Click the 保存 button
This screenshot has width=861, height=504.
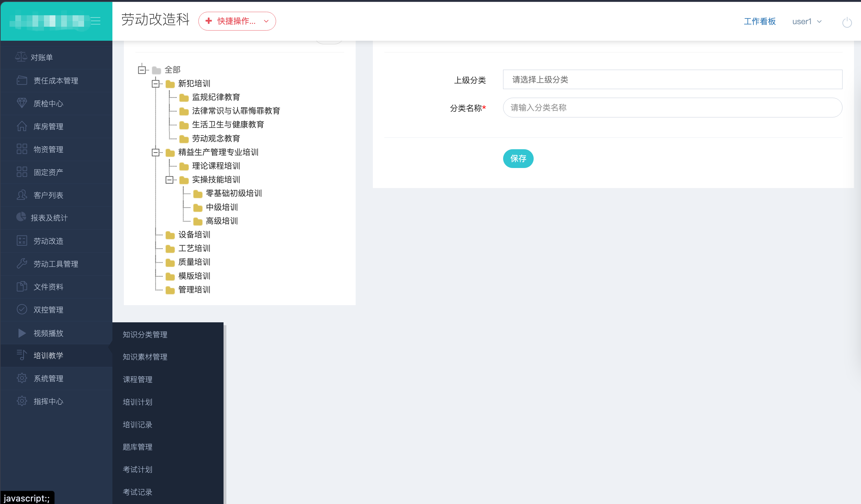(518, 158)
